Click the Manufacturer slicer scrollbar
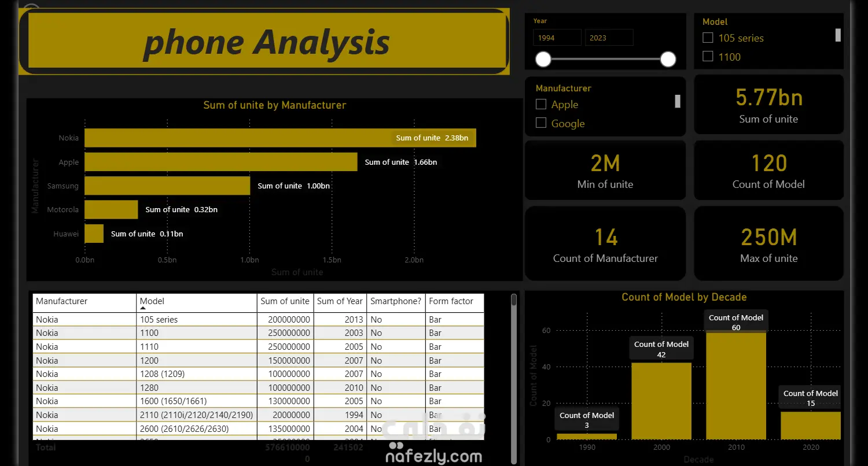The image size is (868, 466). 678,101
